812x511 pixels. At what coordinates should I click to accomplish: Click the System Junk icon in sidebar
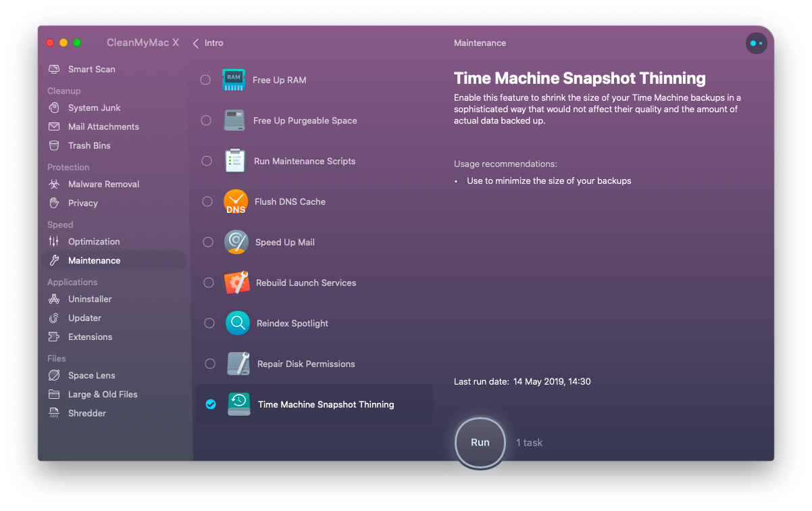click(x=54, y=108)
